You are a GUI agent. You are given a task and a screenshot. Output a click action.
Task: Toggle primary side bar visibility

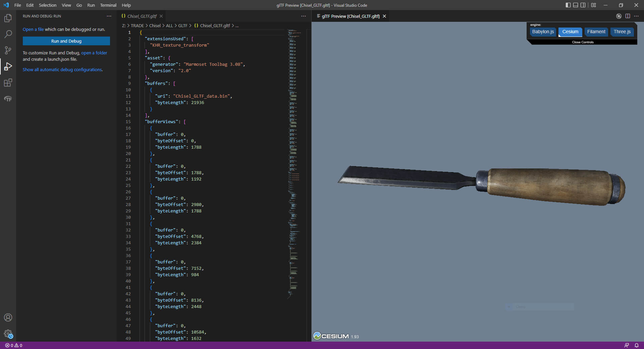tap(568, 5)
